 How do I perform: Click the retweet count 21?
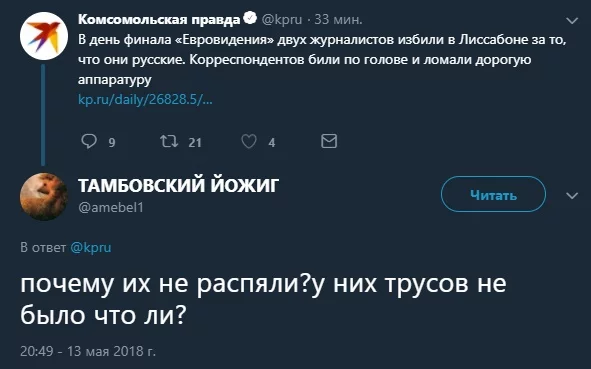195,142
